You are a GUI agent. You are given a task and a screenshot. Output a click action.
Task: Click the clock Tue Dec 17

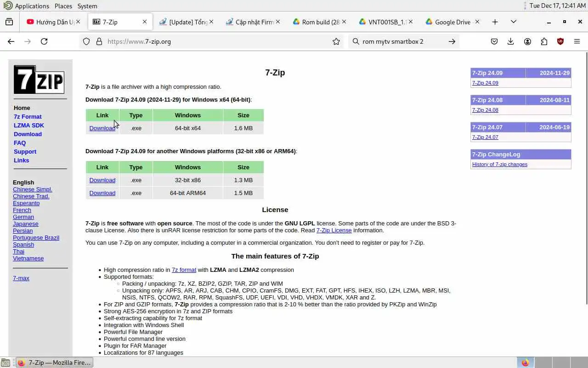[557, 6]
